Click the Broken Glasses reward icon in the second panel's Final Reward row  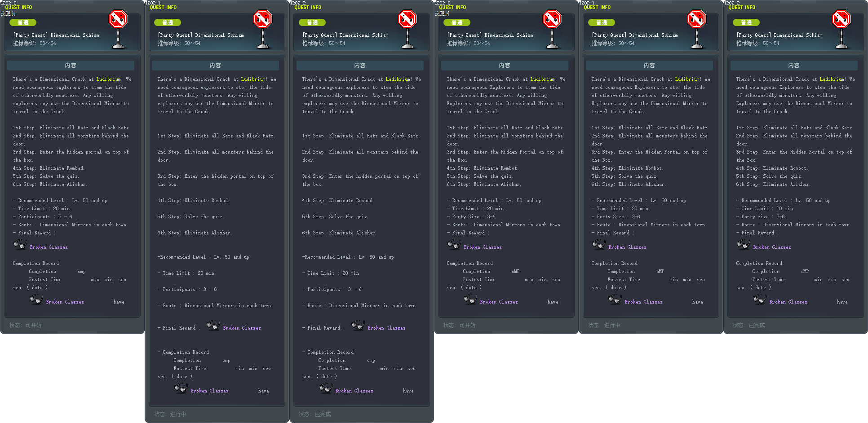213,326
